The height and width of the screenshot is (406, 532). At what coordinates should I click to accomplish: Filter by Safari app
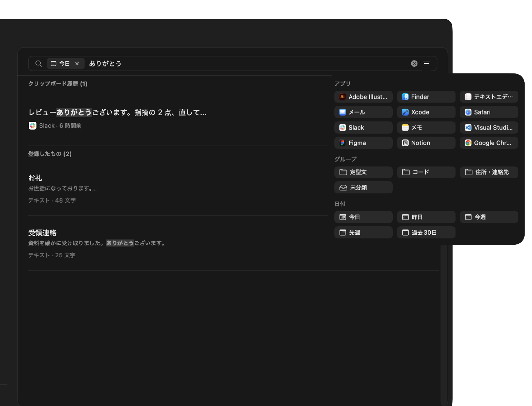coord(489,112)
